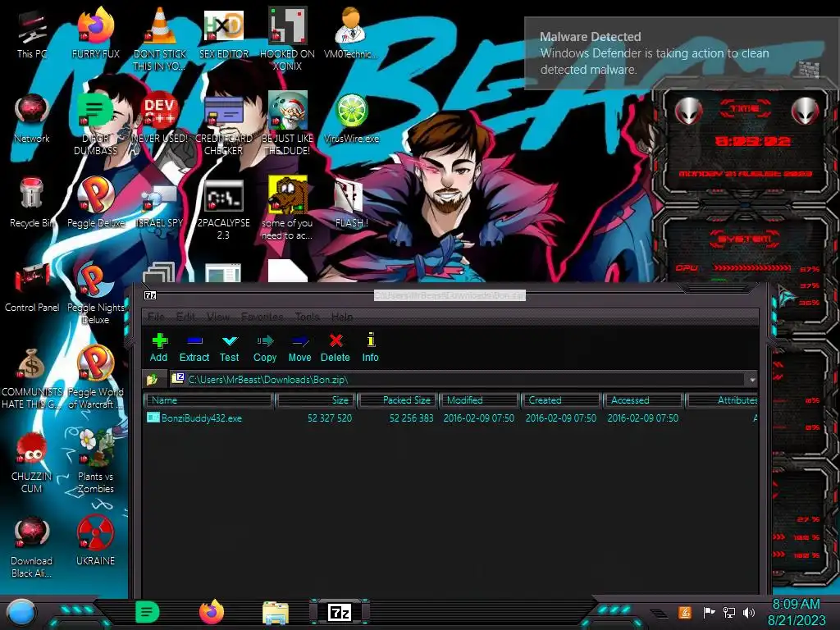Select the HOOKED ON XONIX desktop icon
Image resolution: width=840 pixels, height=630 pixels.
(287, 39)
